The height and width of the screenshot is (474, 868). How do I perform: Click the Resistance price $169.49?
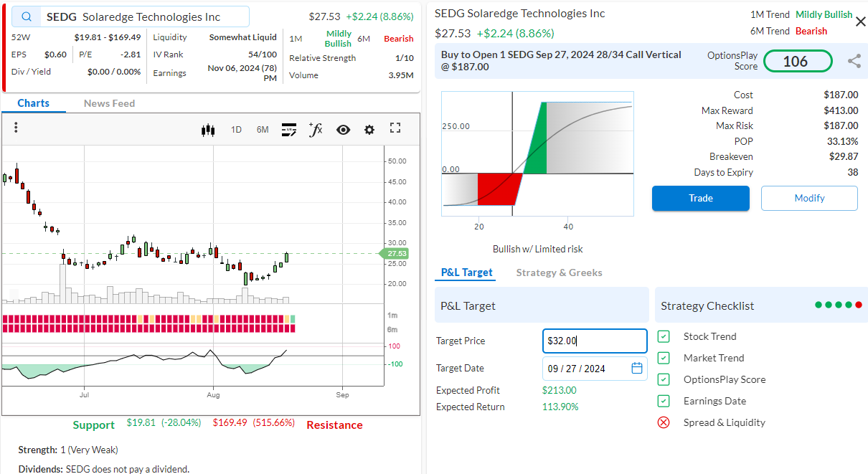pos(230,423)
